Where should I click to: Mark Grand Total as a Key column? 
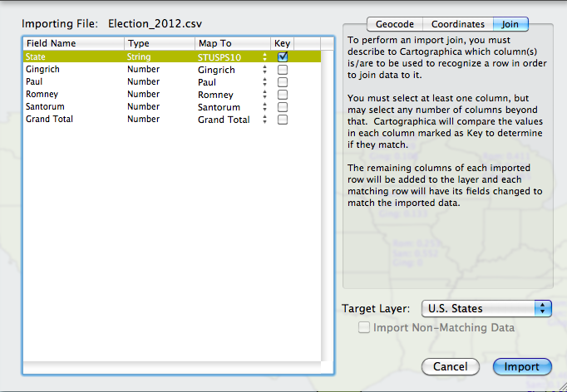[283, 120]
